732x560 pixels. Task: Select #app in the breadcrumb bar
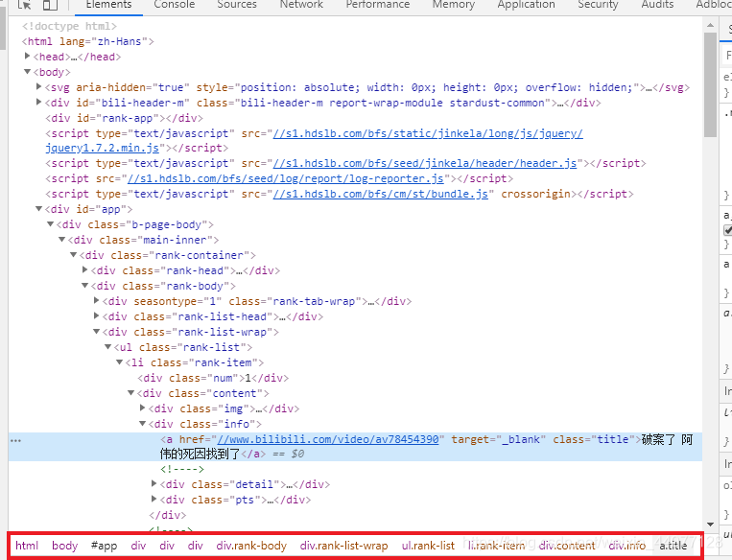104,546
